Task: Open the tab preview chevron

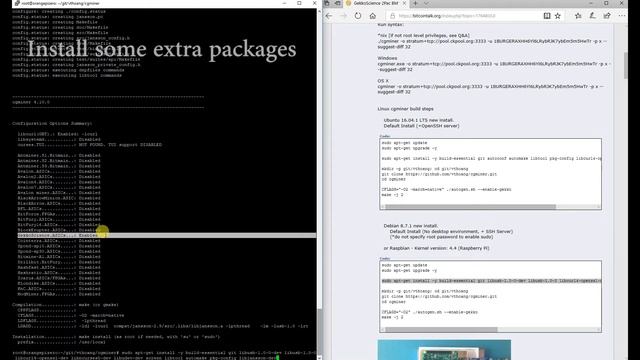Action: click(426, 3)
